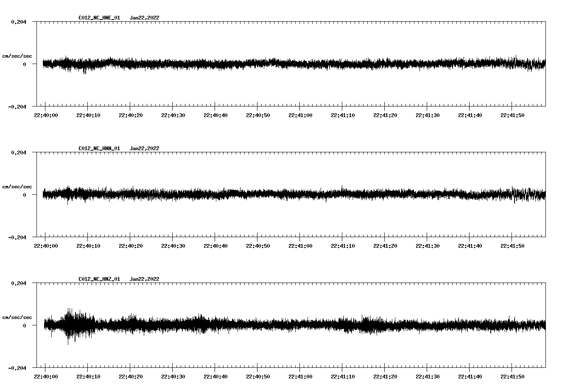Click the 22:40:00 time label on HNE plot
The width and height of the screenshot is (576, 392).
pyautogui.click(x=46, y=115)
